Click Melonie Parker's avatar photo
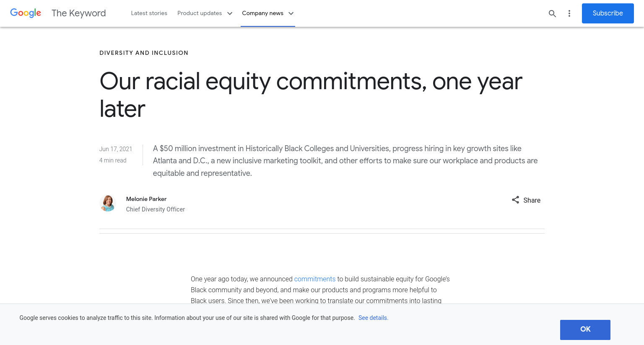Screen dimensions: 644x345 tap(108, 203)
